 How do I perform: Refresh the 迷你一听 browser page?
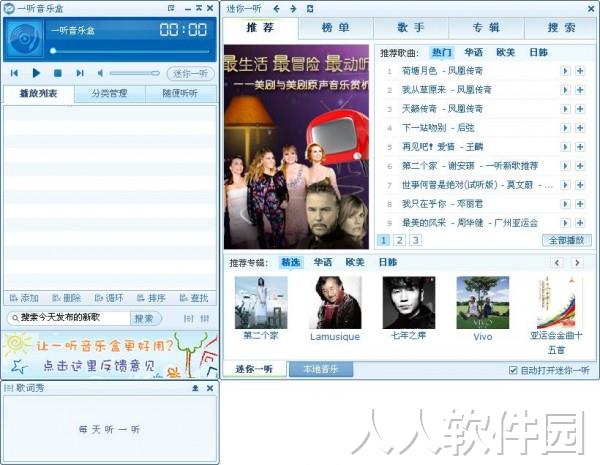click(310, 8)
